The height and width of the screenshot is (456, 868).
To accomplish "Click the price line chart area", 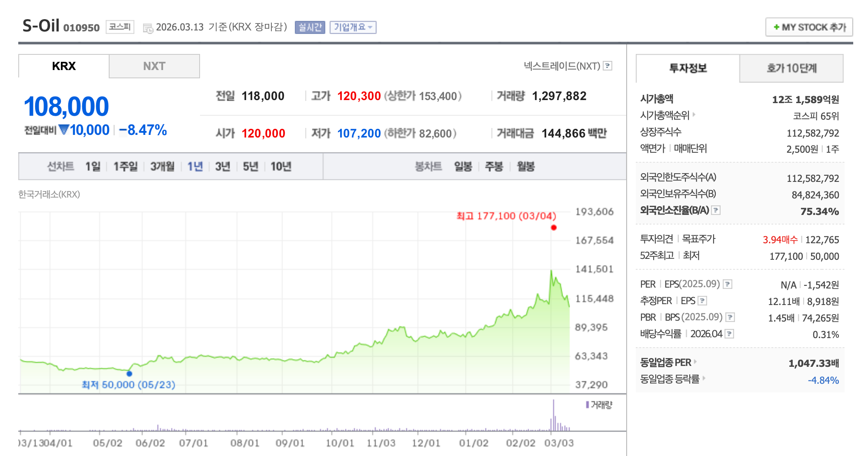I will (294, 302).
